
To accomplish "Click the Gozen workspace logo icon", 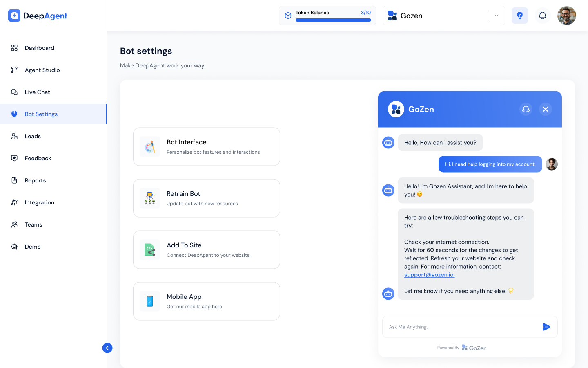I will tap(392, 16).
